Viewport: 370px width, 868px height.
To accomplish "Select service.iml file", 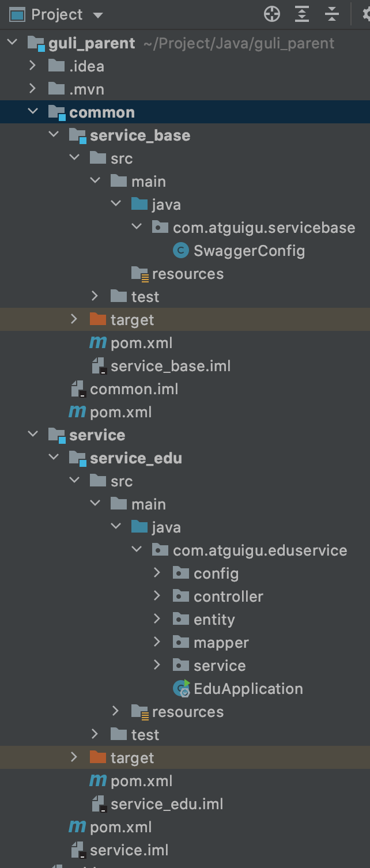I will [x=129, y=850].
